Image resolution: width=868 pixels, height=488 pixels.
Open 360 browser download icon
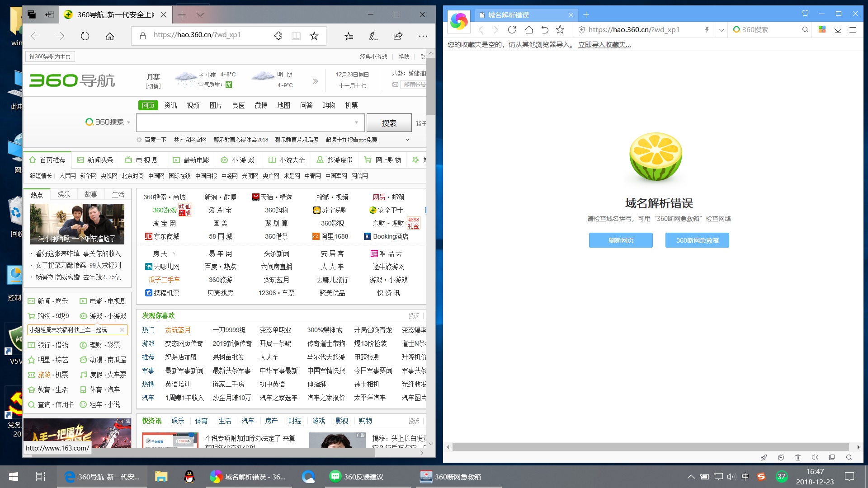point(838,30)
